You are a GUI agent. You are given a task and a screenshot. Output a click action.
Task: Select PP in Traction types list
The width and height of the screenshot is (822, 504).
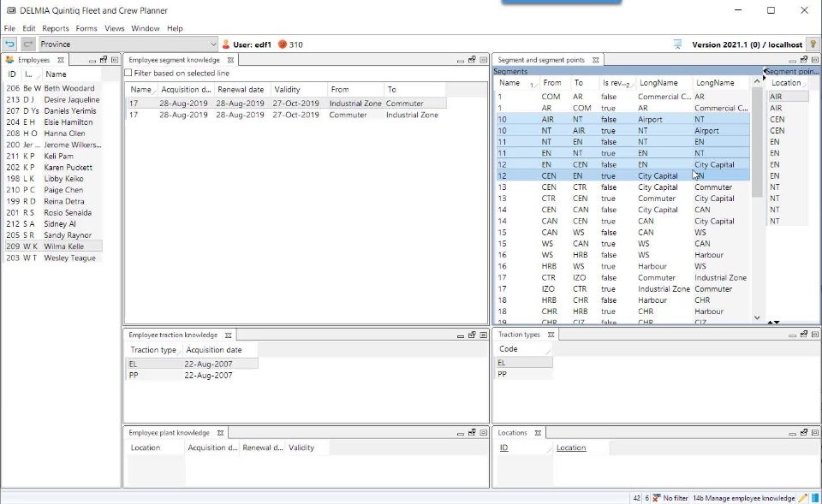point(524,374)
